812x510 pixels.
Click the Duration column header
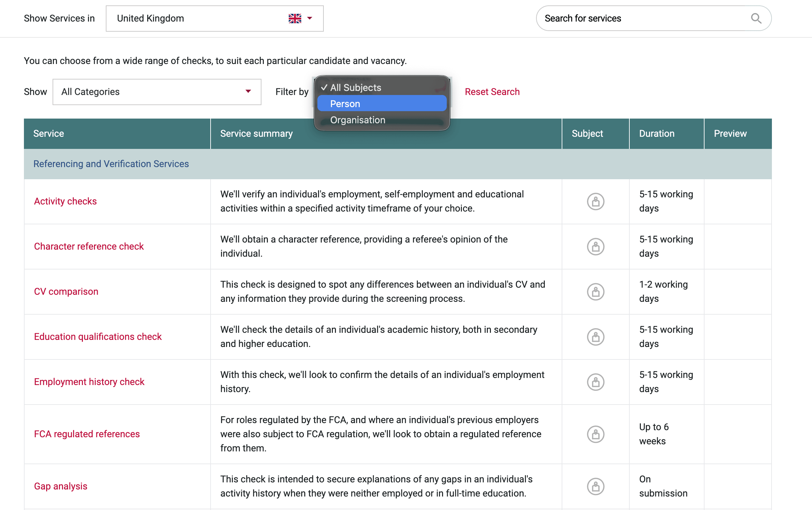(x=666, y=134)
